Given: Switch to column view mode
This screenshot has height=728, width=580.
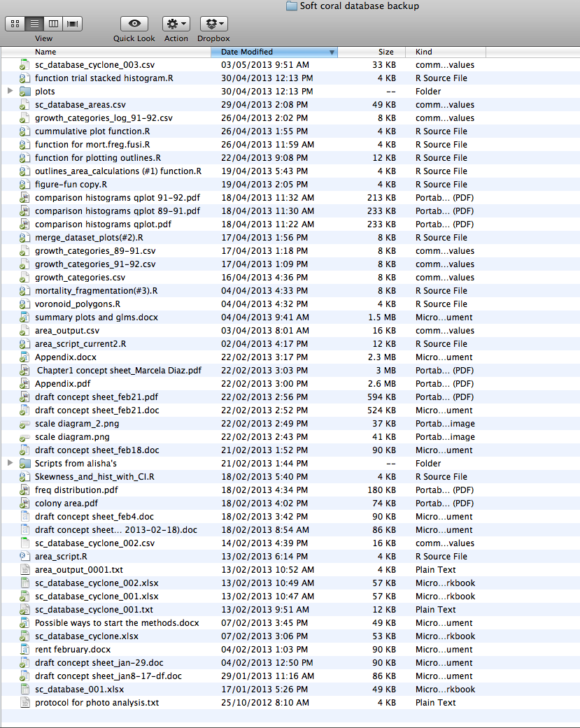Looking at the screenshot, I should point(53,24).
